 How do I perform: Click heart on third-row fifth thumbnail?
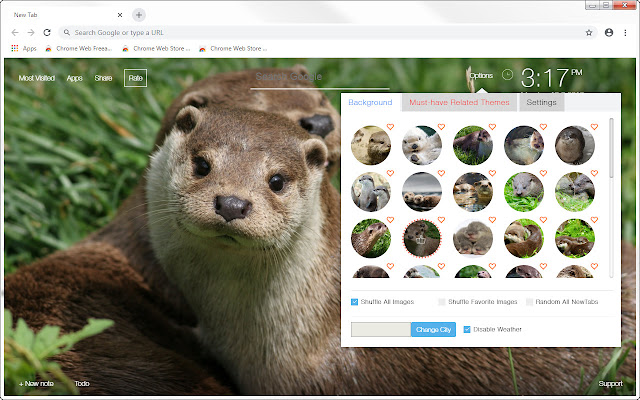[x=594, y=220]
